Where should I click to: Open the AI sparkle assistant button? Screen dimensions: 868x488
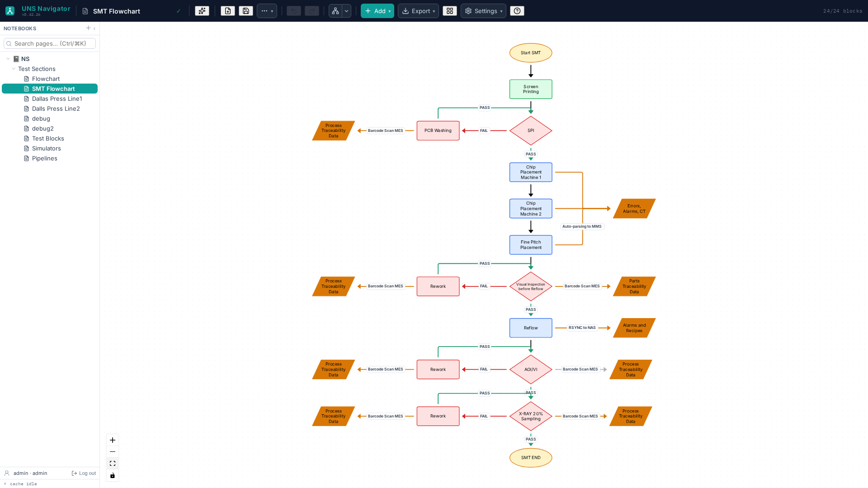click(x=202, y=11)
